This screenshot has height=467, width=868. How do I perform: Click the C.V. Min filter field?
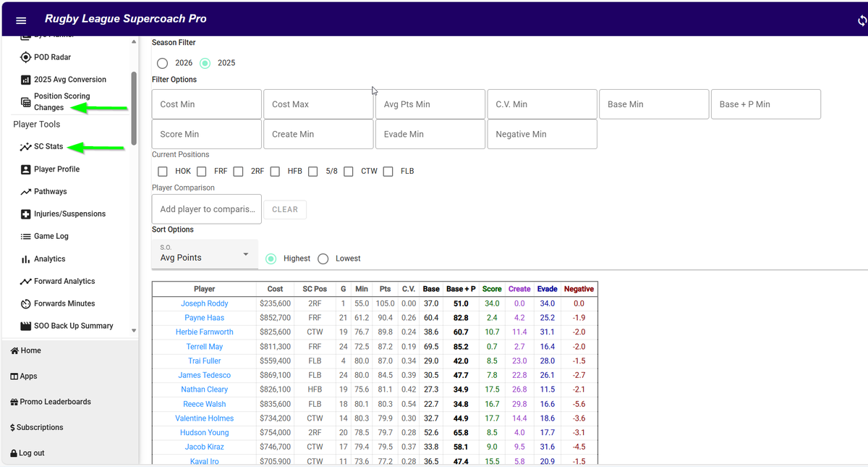(x=542, y=104)
